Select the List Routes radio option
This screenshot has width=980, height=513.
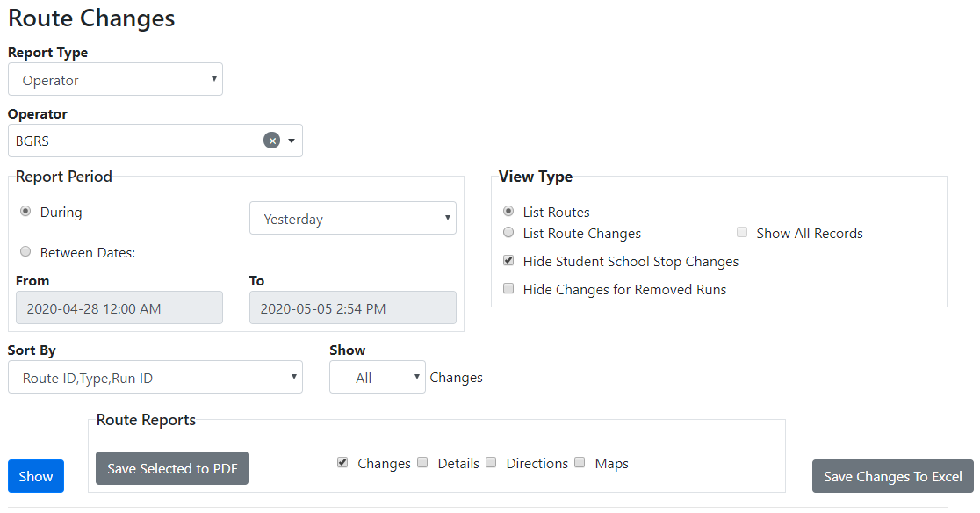pos(508,212)
